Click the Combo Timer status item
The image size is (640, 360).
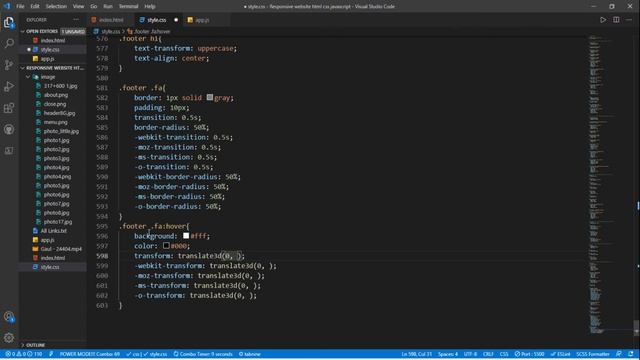(x=203, y=354)
